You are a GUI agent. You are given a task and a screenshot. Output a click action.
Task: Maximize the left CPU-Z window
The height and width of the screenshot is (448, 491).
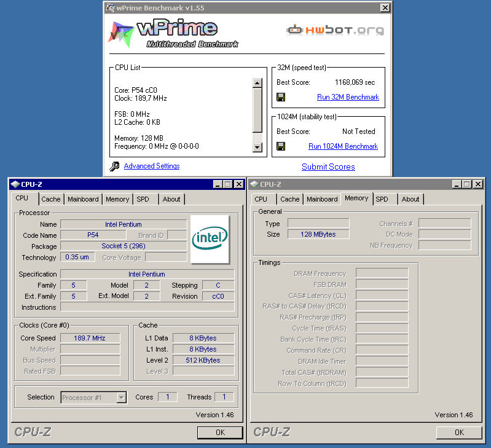pyautogui.click(x=227, y=184)
